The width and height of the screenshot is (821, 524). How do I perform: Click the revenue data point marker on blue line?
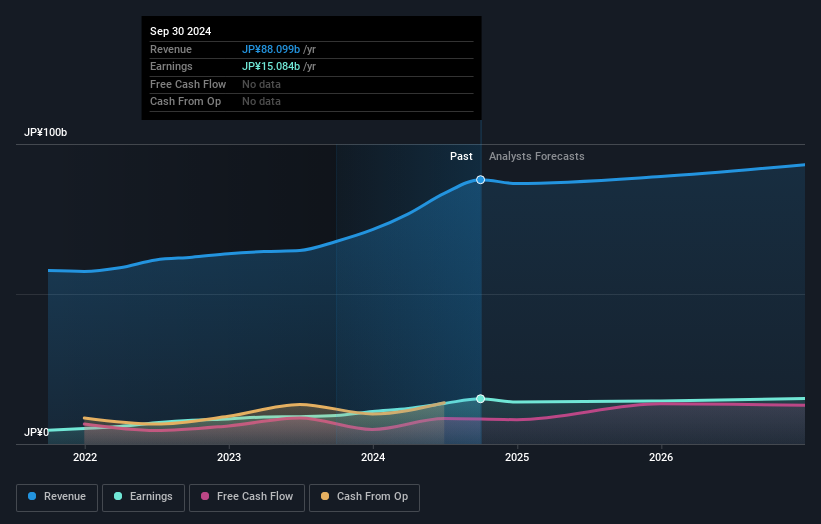480,180
